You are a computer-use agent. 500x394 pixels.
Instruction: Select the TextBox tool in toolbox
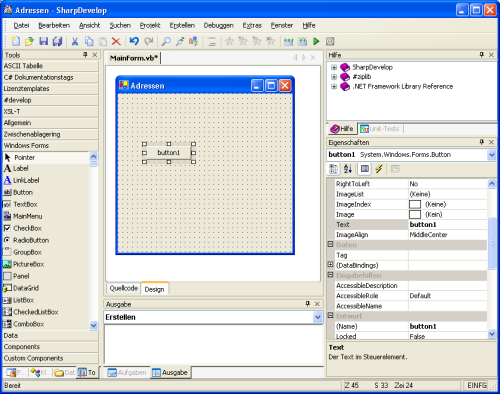(21, 204)
